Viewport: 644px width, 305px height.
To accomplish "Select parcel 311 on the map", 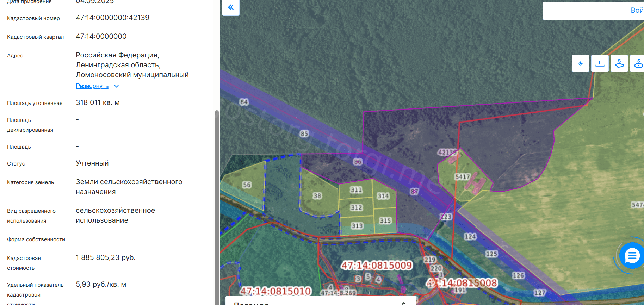I will coord(356,190).
